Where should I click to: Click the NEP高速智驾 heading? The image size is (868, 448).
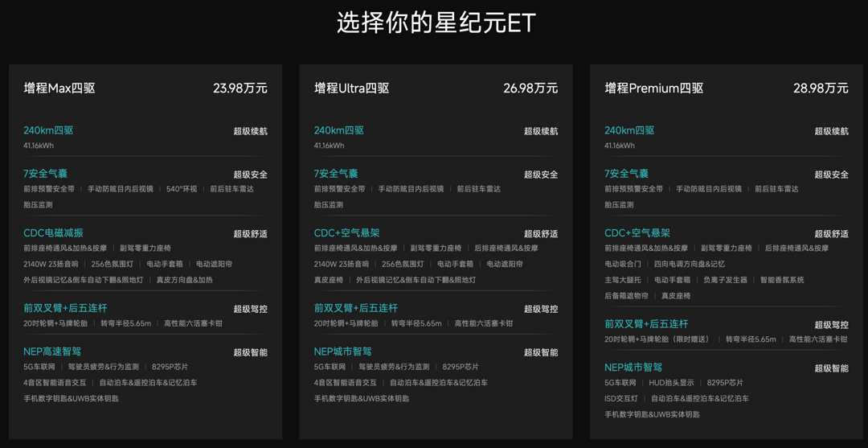click(52, 351)
